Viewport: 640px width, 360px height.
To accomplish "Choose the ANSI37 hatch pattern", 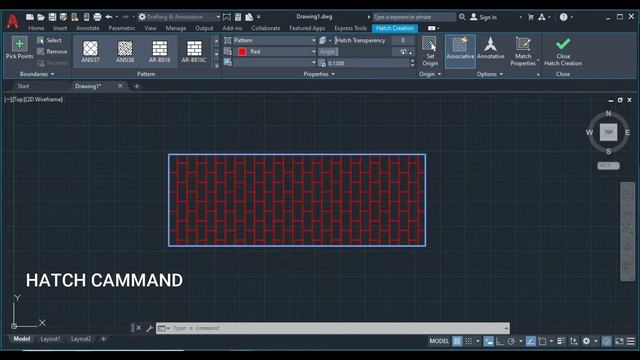I will [x=90, y=51].
